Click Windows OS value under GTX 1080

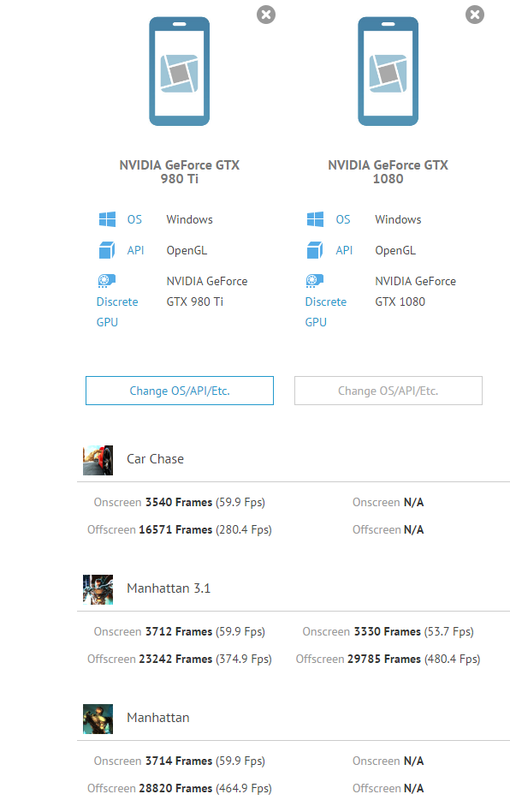coord(398,219)
